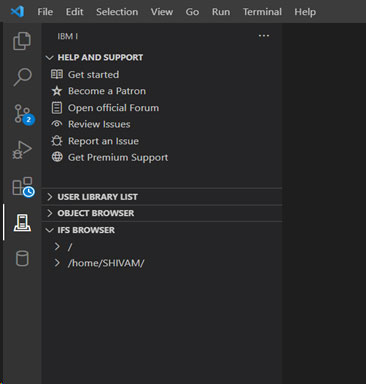Click the star icon beside Become a Patron
This screenshot has width=366, height=384.
click(x=57, y=91)
